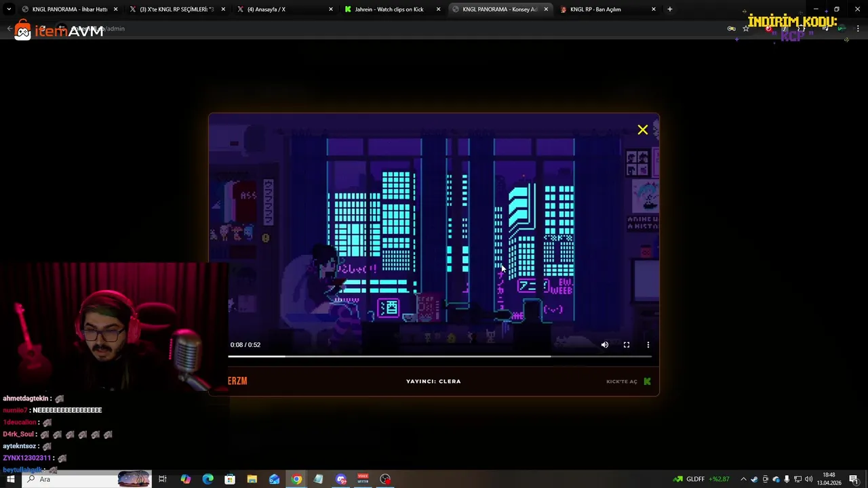Open the Windows notification center
The height and width of the screenshot is (488, 868).
tap(853, 479)
